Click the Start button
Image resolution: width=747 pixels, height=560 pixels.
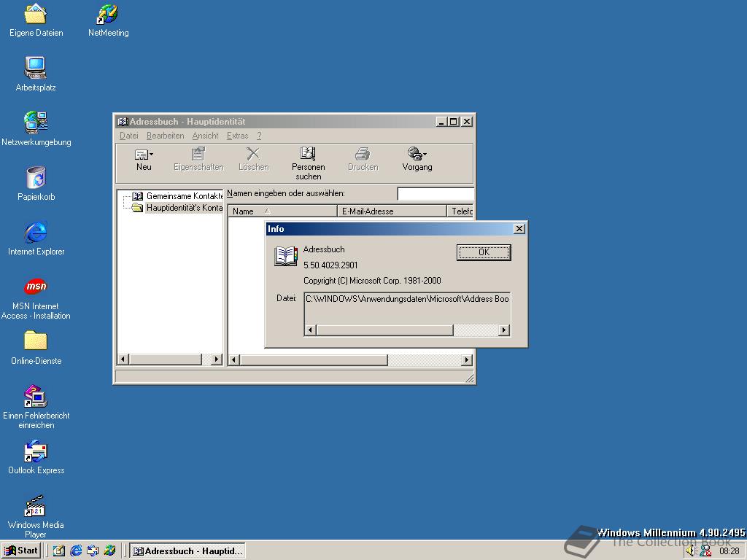click(21, 551)
